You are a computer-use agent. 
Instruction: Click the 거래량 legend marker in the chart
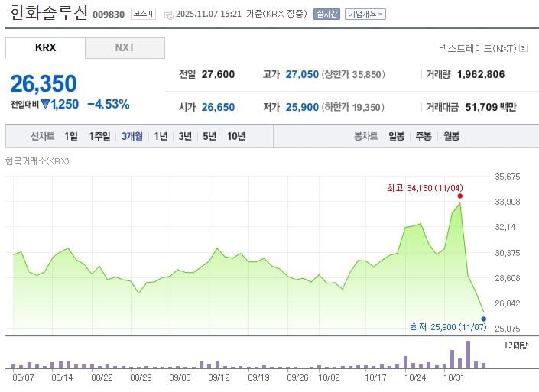pyautogui.click(x=505, y=346)
